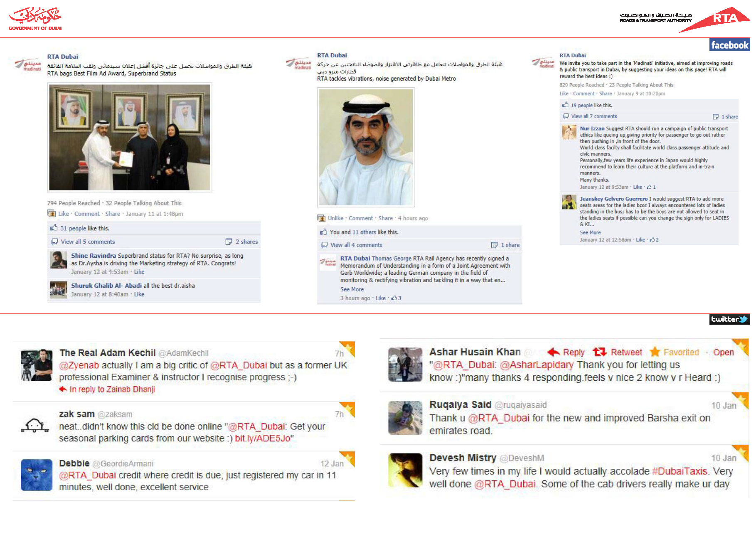
Task: Click @AsharLapidary mention
Action: pyautogui.click(x=537, y=365)
